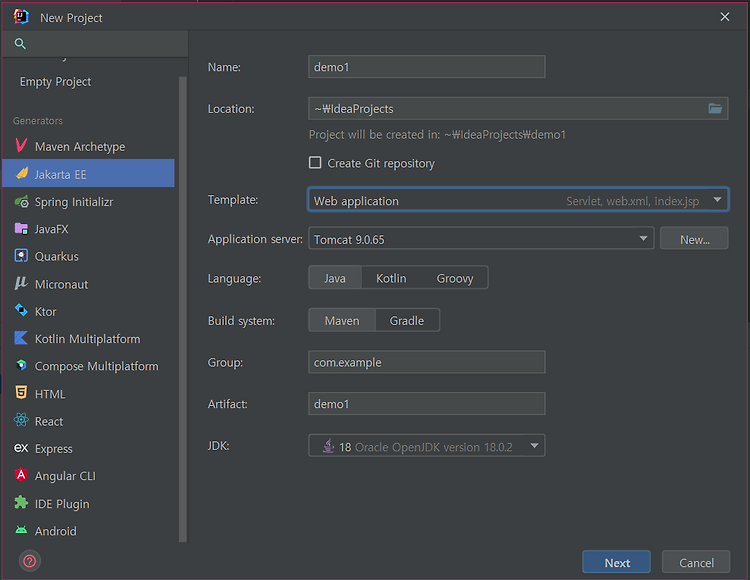The width and height of the screenshot is (750, 580).
Task: Enable Create Git repository checkbox
Action: (x=315, y=163)
